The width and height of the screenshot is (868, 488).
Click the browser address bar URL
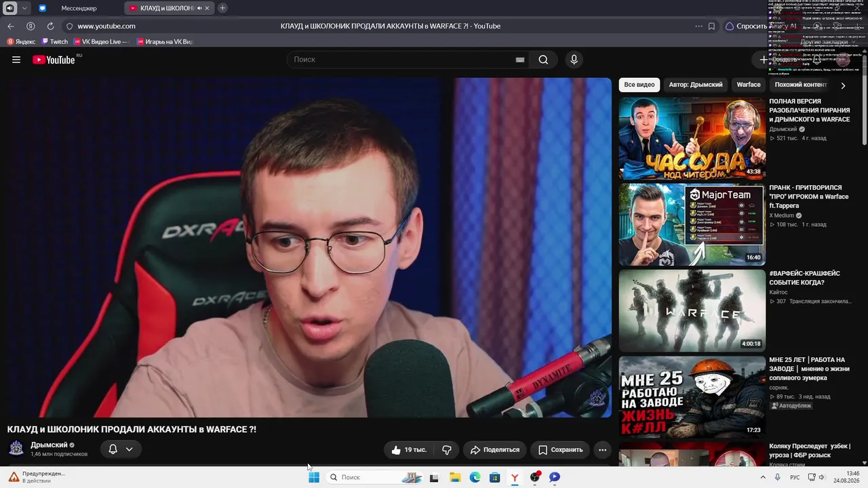(x=106, y=26)
